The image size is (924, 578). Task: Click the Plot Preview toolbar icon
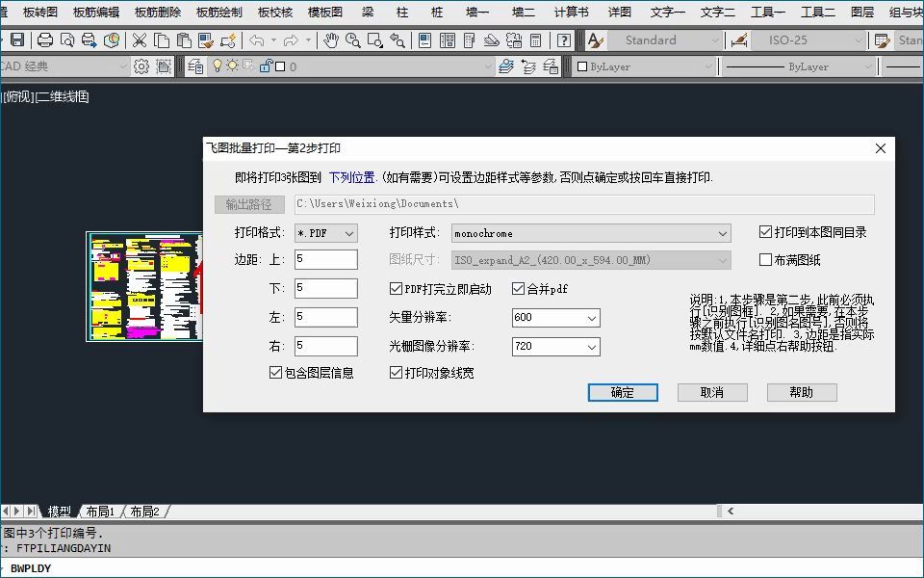[67, 40]
